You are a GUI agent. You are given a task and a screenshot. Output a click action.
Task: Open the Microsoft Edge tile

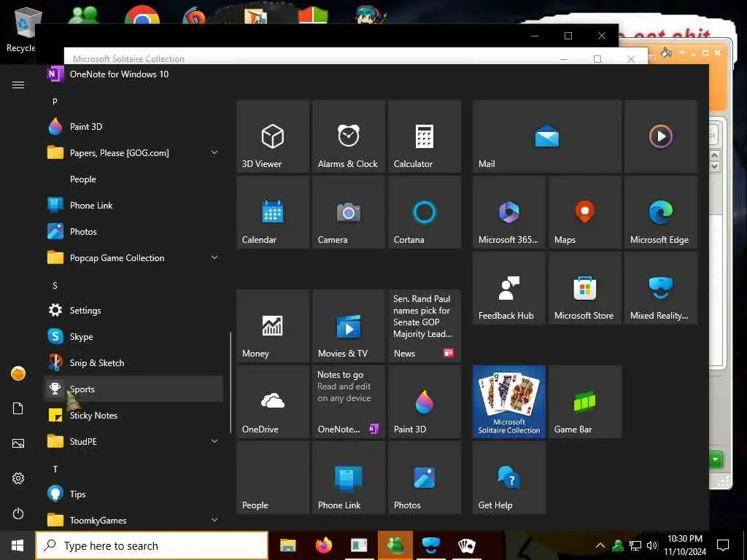point(661,212)
